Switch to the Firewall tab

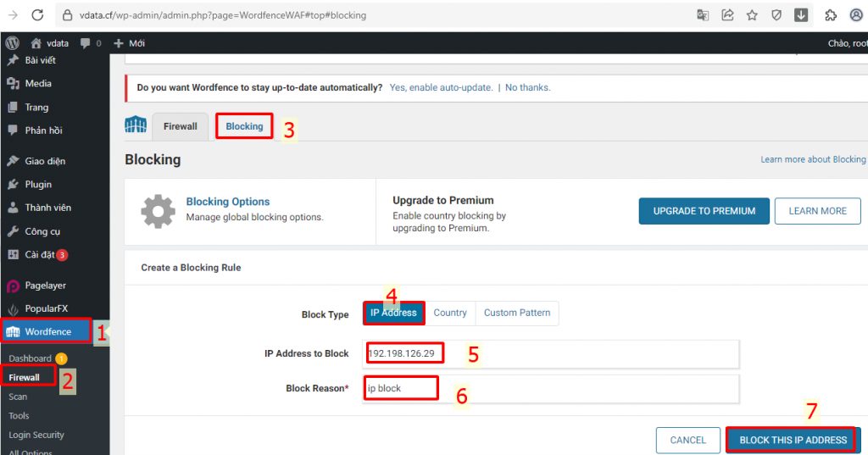pyautogui.click(x=180, y=126)
